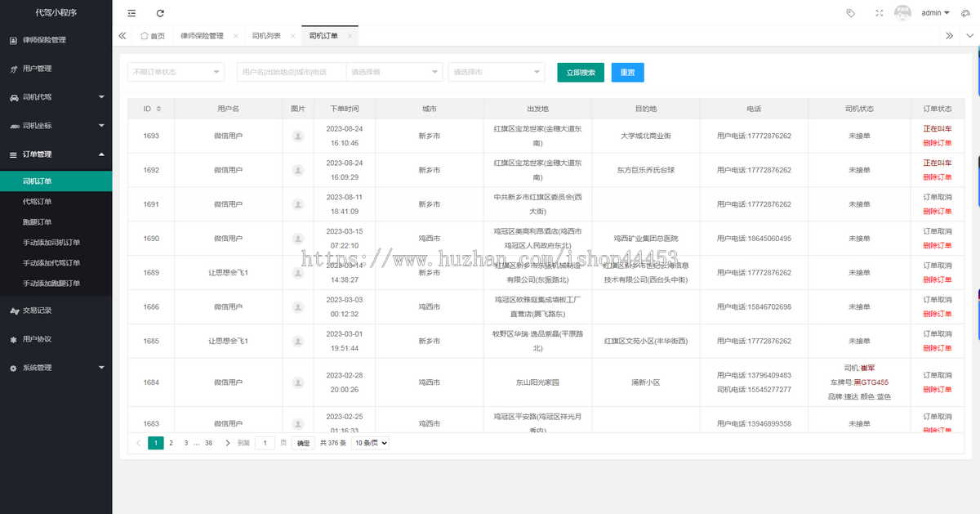Open the tab options down chevron

click(x=970, y=36)
